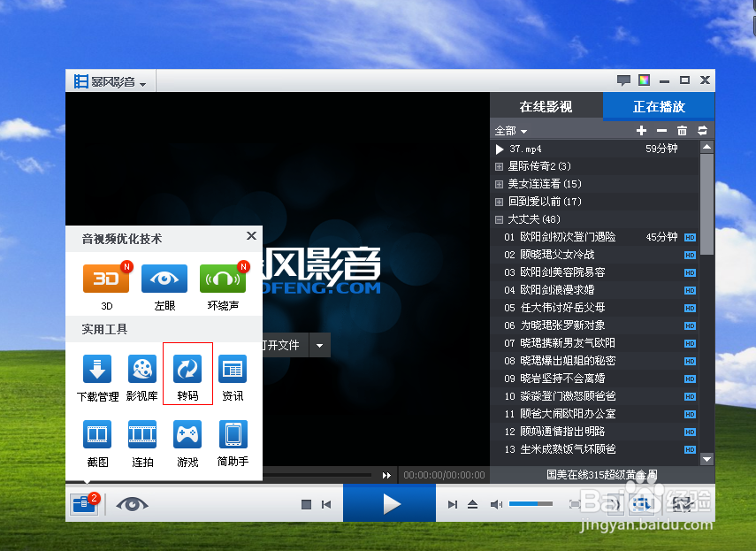This screenshot has width=756, height=551.
Task: Click the HD badge on episode 01
Action: tap(690, 237)
